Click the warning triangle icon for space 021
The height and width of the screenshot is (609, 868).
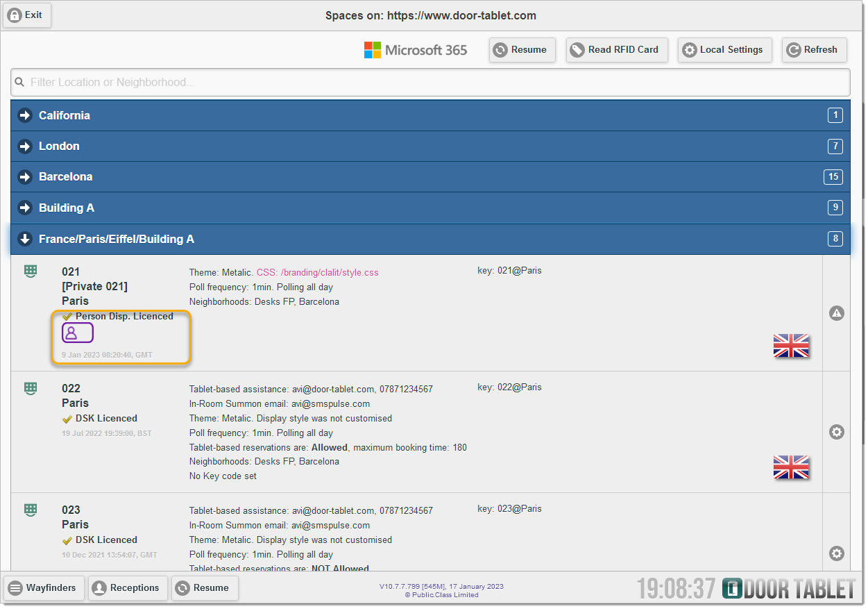(x=836, y=313)
